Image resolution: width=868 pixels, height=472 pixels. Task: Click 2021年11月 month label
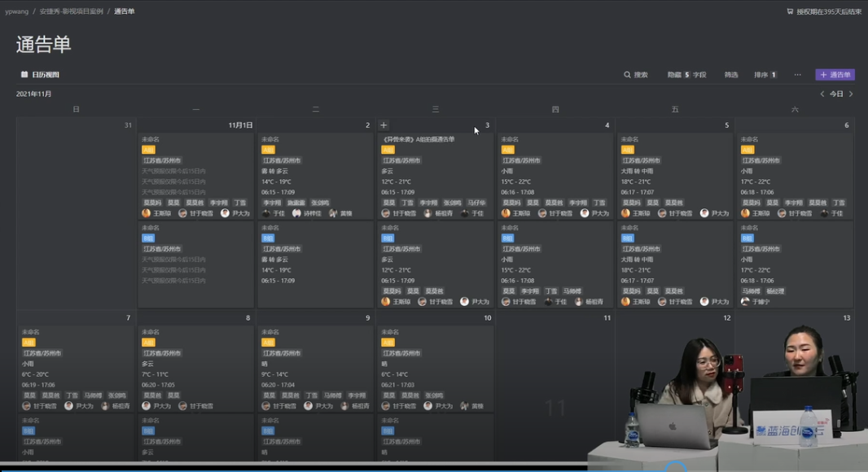point(33,94)
